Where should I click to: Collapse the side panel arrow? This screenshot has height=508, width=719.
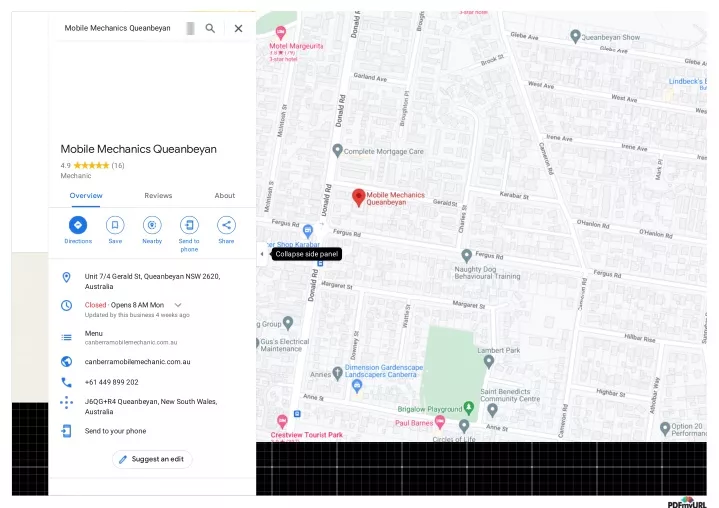pos(262,254)
